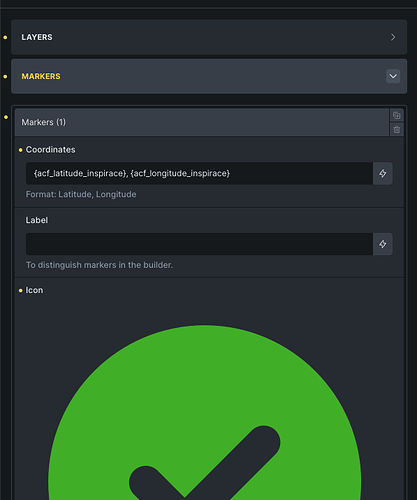Open dynamic data picker for Label field
The height and width of the screenshot is (500, 417).
pyautogui.click(x=383, y=244)
